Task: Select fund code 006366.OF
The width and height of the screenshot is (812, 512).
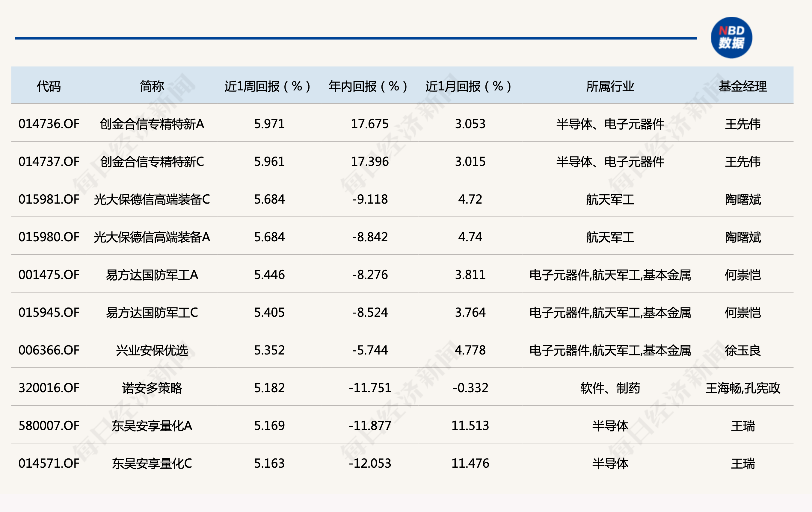Action: 49,350
